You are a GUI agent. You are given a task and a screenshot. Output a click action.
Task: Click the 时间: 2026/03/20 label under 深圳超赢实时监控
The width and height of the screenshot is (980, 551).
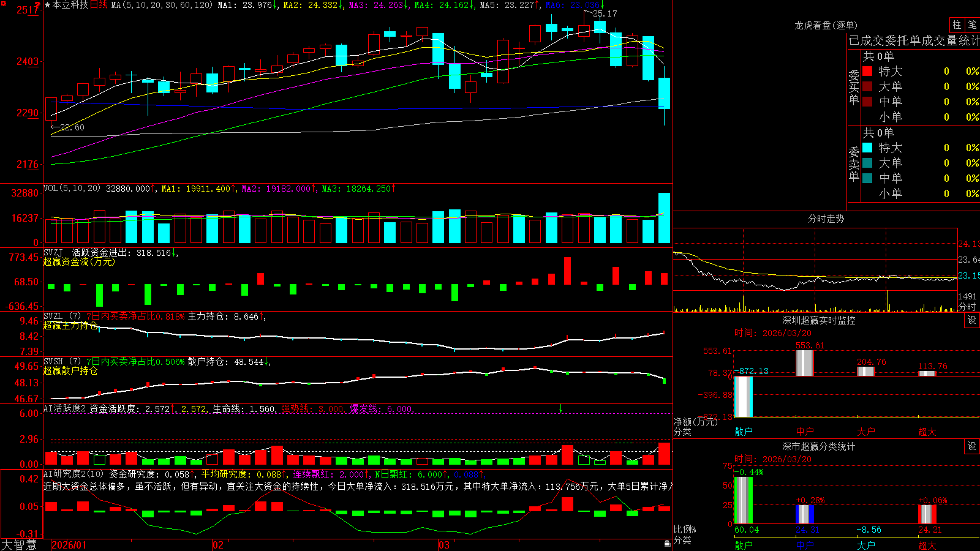tap(773, 333)
